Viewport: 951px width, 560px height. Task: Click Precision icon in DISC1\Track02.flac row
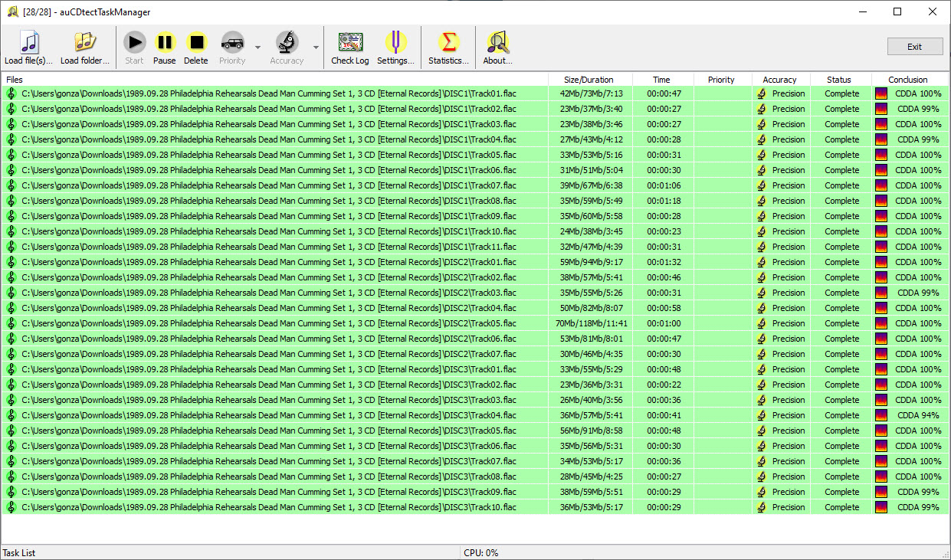pos(761,109)
